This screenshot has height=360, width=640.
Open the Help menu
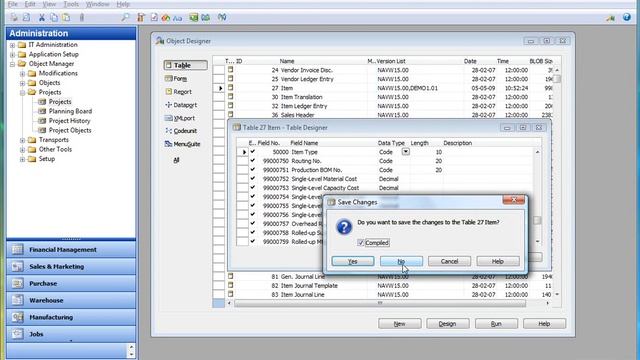point(123,4)
